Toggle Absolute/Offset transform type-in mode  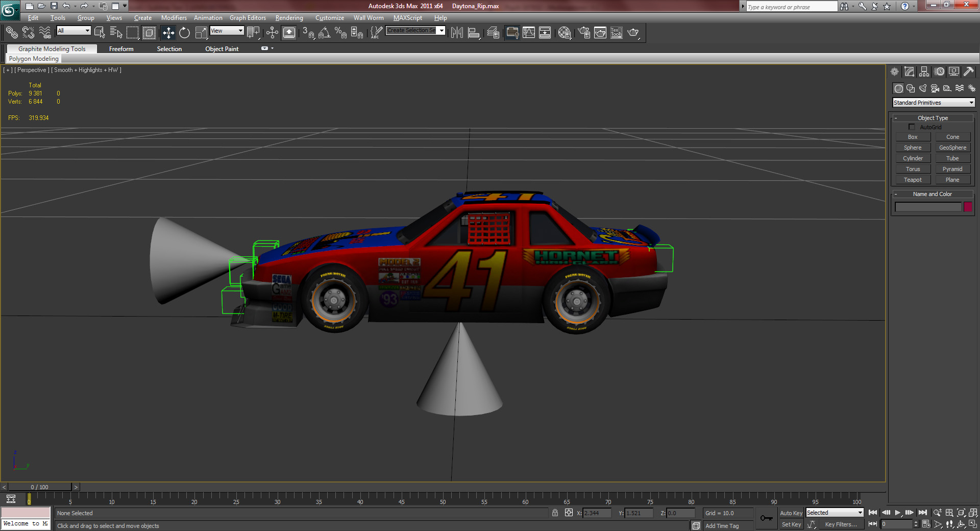pyautogui.click(x=569, y=513)
